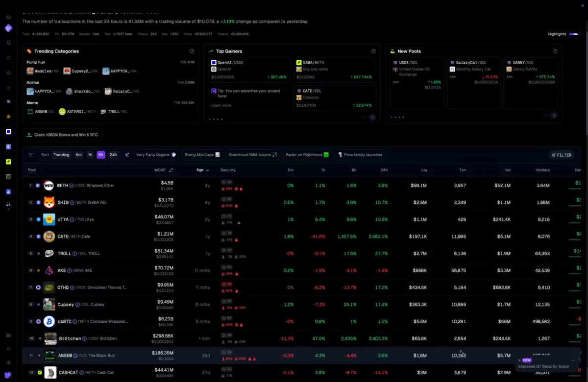The height and width of the screenshot is (382, 588).
Task: Toggle MCAP swap column icon
Action: click(x=171, y=170)
